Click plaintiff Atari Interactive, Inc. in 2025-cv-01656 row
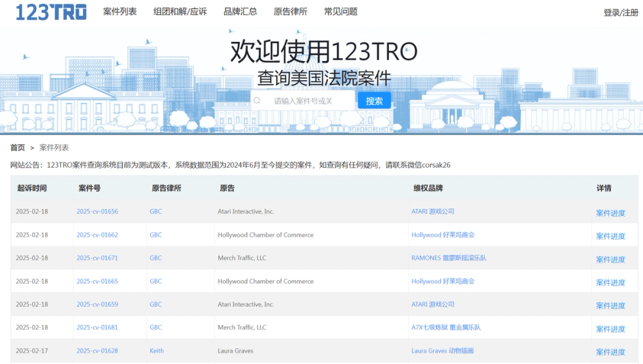 [246, 212]
